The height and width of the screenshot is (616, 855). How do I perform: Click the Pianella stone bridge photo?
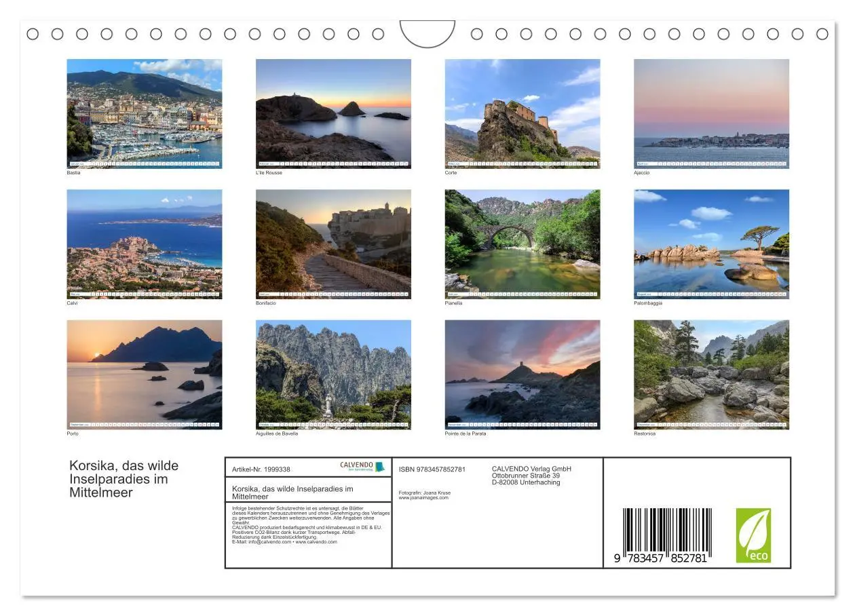(522, 244)
